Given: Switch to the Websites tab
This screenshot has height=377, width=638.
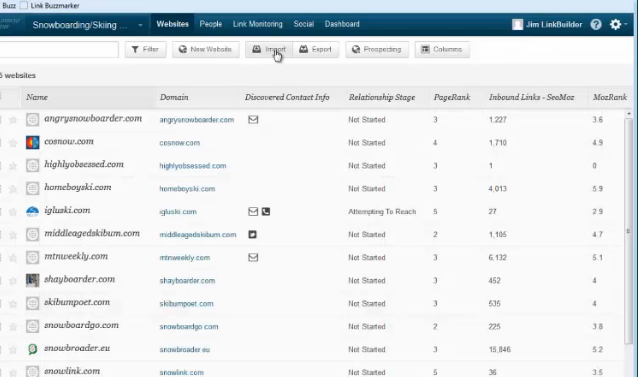Looking at the screenshot, I should (173, 24).
